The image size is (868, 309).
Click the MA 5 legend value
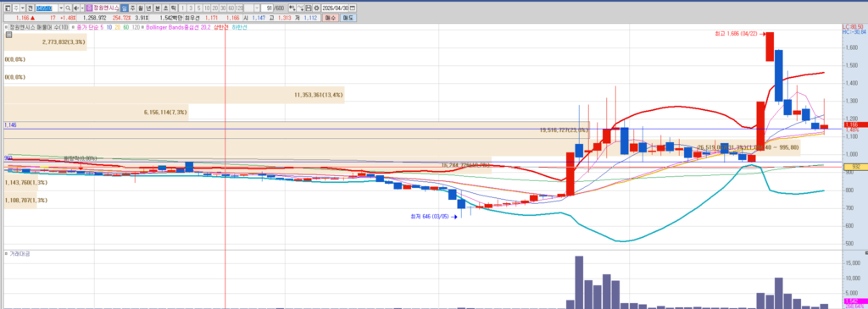(x=102, y=27)
